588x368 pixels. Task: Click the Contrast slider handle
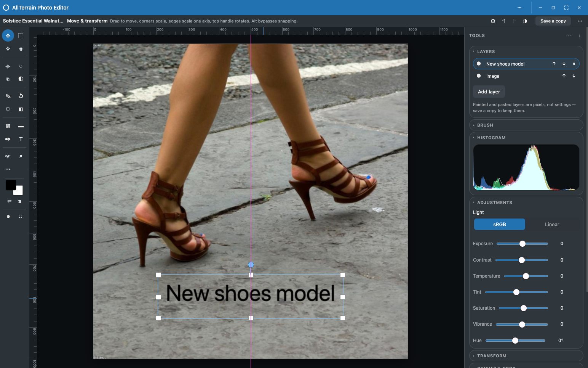pos(522,260)
